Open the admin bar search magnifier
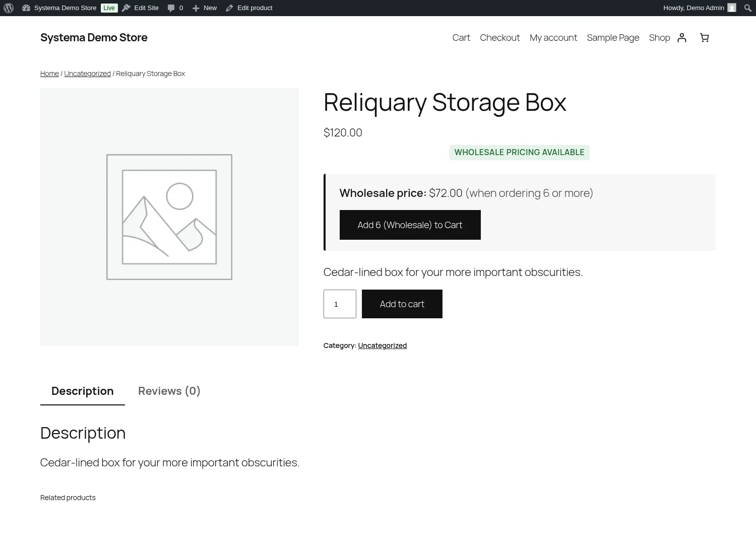 coord(748,8)
